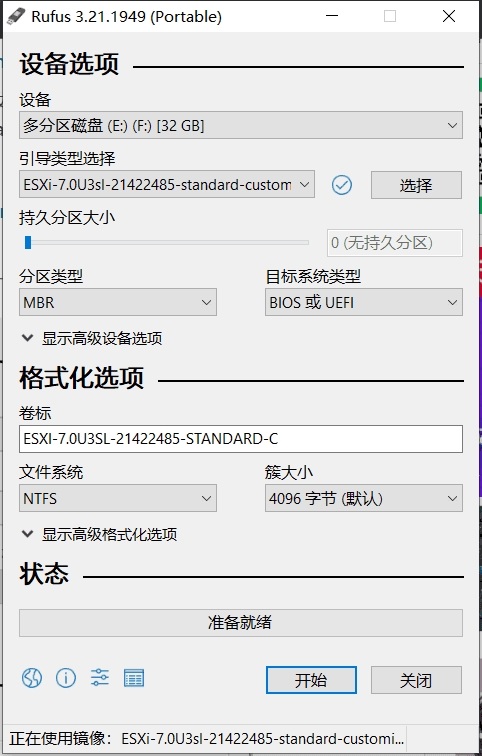The height and width of the screenshot is (756, 482).
Task: Open the 目标系统类型 BIOS 或 UEFI dropdown
Action: pos(364,302)
